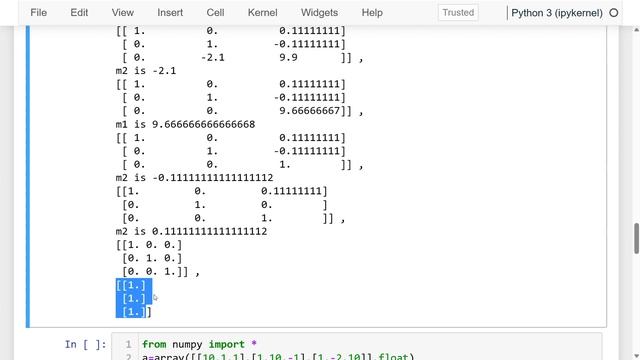The image size is (640, 360).
Task: Click the Python 3 (ipykernel) kernel name
Action: (557, 13)
